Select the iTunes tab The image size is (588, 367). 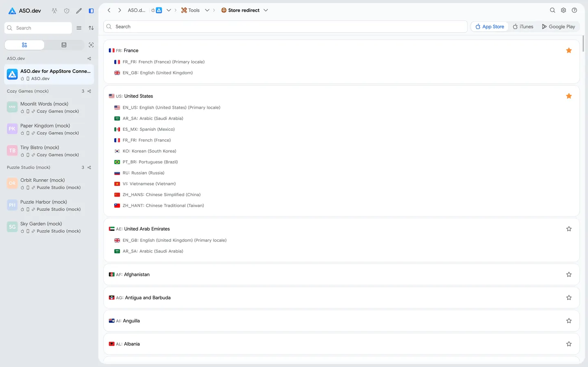click(x=523, y=27)
